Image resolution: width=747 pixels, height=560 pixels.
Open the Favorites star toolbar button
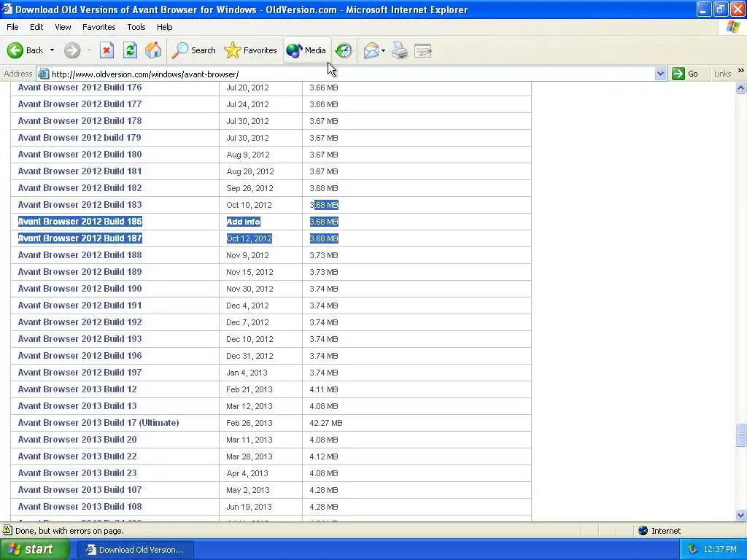coord(250,50)
